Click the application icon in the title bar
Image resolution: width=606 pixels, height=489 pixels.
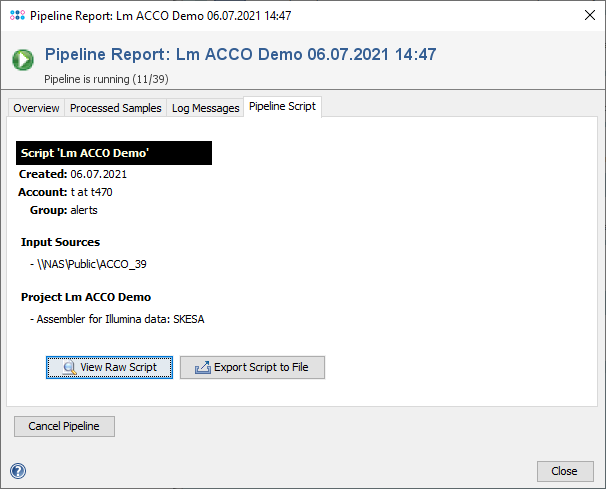point(15,15)
